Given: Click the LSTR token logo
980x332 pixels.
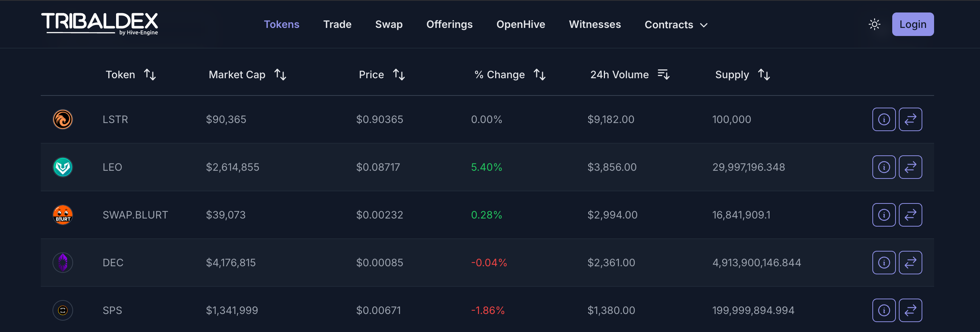Looking at the screenshot, I should point(63,119).
